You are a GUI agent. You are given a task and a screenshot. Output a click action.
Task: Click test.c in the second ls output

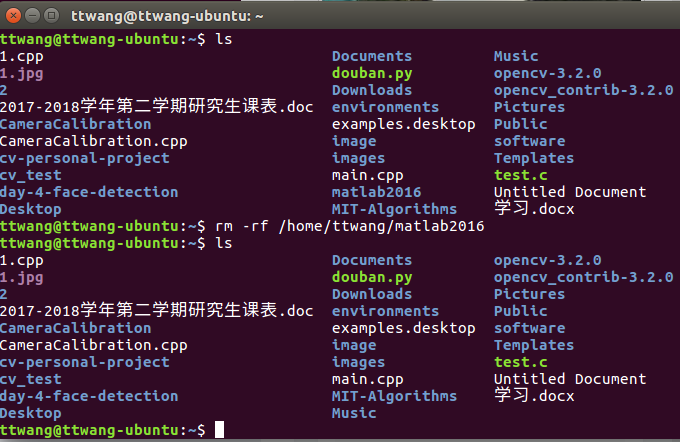click(520, 362)
